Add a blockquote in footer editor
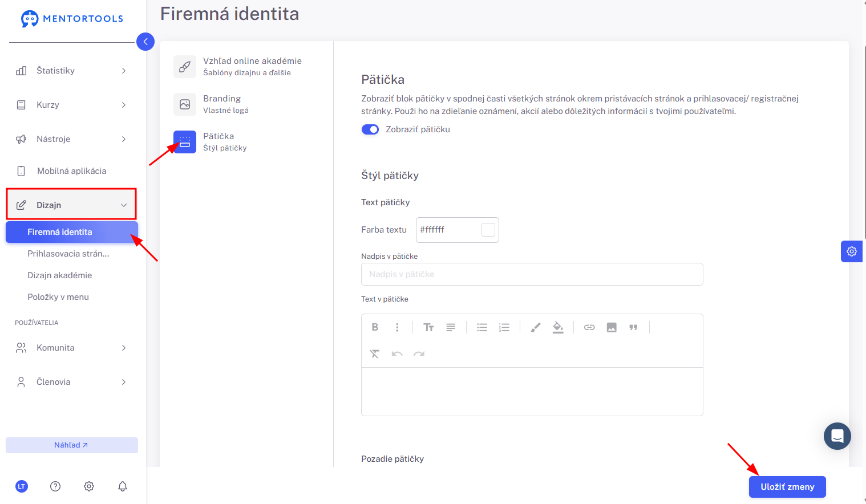The width and height of the screenshot is (866, 504). pos(633,327)
